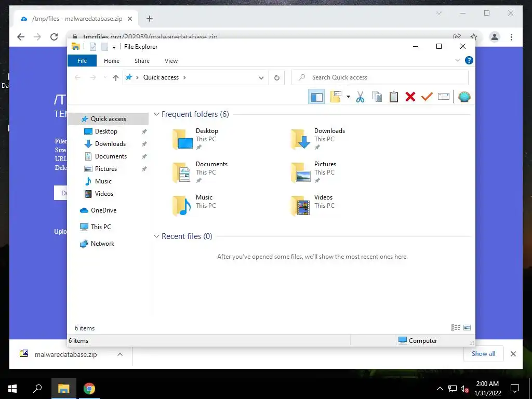Select the Downloads folder icon in Frequent folders

(x=301, y=139)
